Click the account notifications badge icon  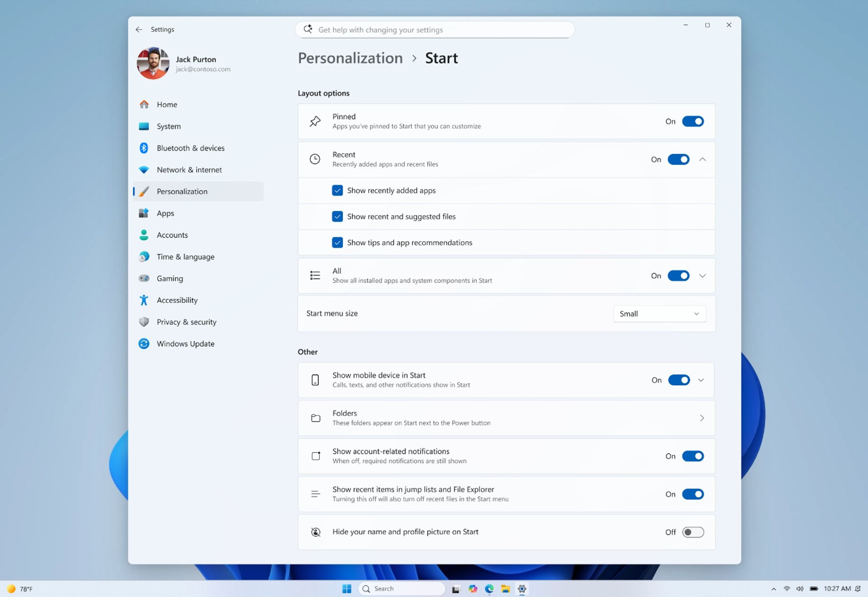pyautogui.click(x=316, y=456)
